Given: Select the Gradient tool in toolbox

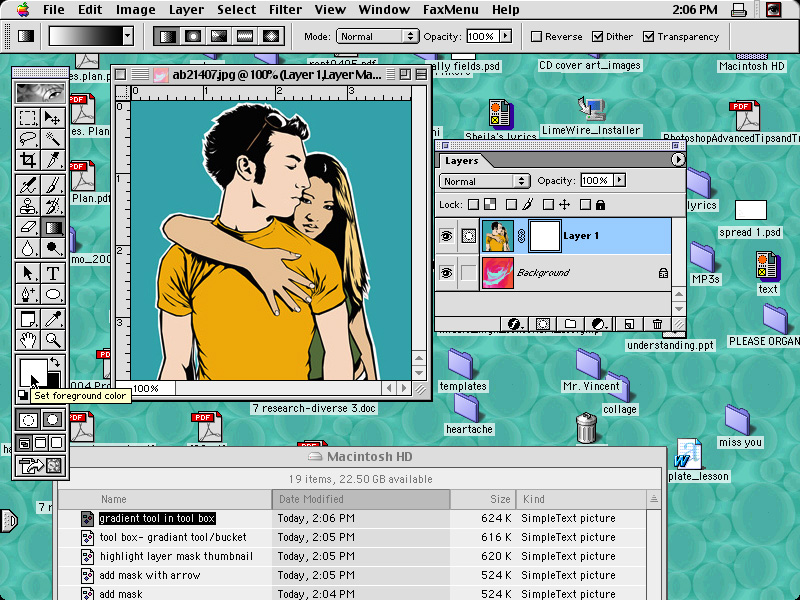Looking at the screenshot, I should pyautogui.click(x=53, y=227).
